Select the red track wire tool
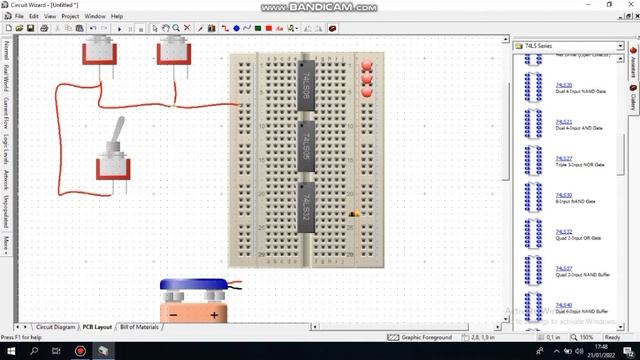 click(x=225, y=28)
